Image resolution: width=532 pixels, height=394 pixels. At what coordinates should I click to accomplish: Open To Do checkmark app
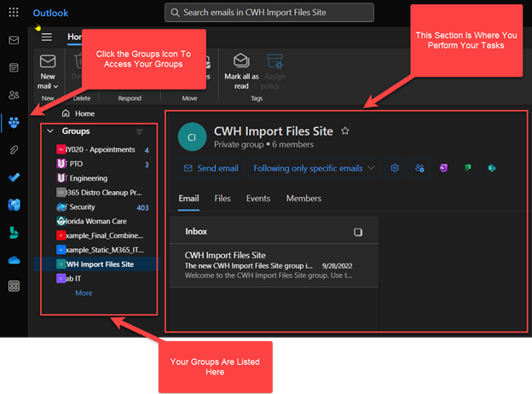click(14, 177)
